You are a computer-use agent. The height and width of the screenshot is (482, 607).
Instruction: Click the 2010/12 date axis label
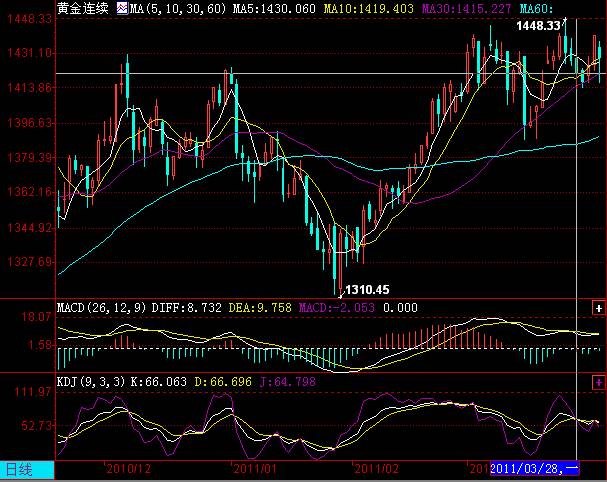click(x=129, y=469)
